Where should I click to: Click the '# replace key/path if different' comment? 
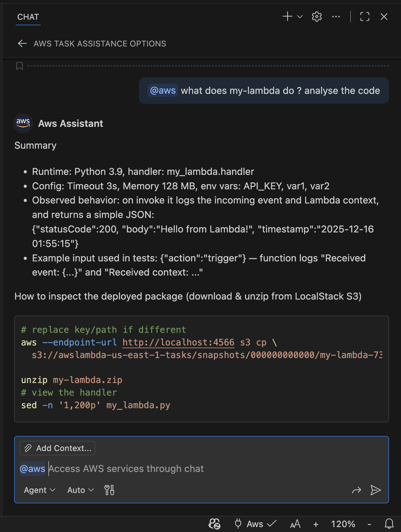click(103, 330)
